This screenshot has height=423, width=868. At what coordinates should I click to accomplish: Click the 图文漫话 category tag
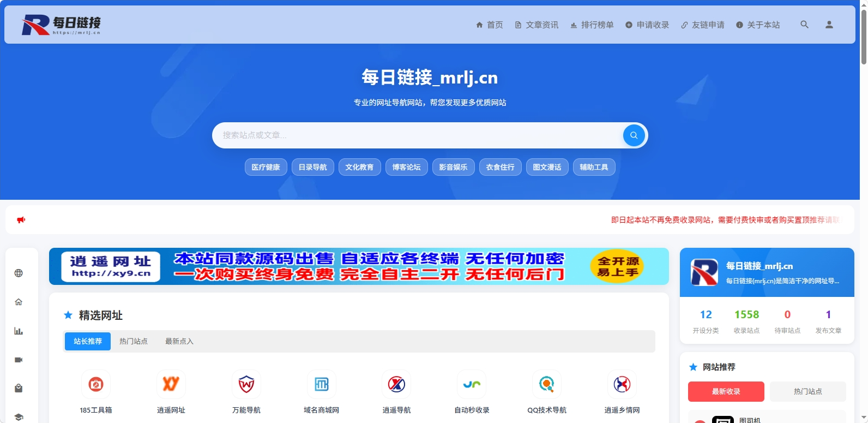(547, 167)
